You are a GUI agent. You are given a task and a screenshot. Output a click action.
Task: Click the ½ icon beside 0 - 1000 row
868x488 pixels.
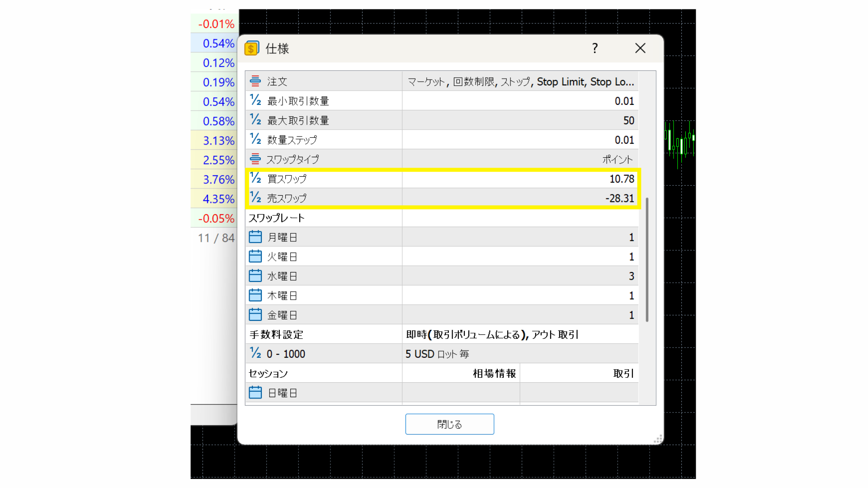coord(255,353)
